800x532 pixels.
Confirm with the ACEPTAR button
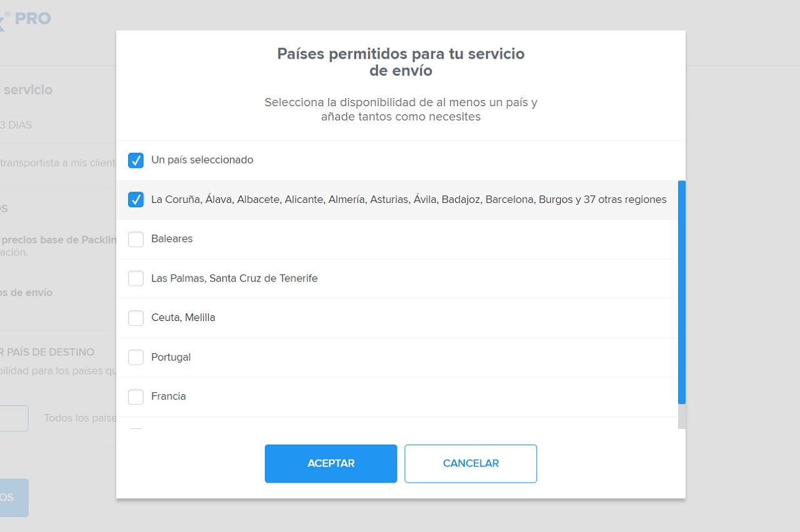tap(331, 463)
